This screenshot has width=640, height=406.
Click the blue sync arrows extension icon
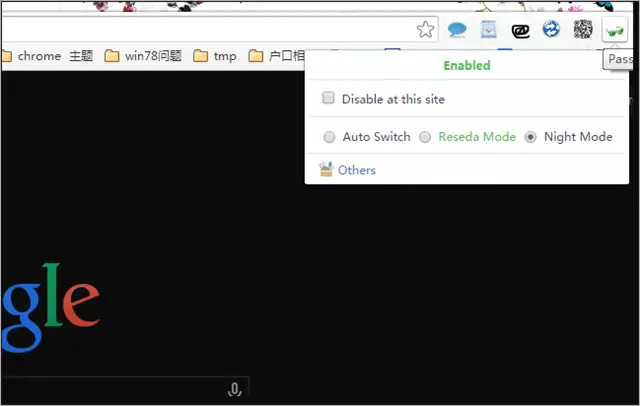[551, 29]
